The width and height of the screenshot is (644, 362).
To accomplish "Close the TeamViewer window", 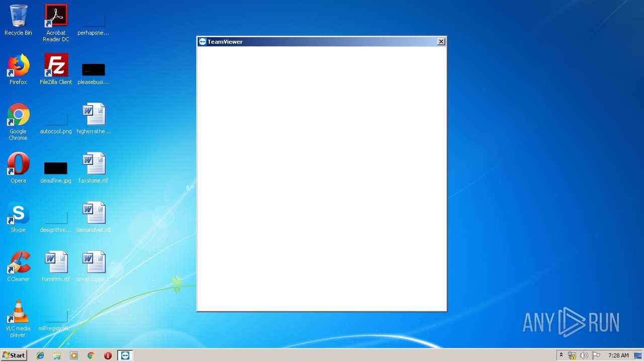I will pyautogui.click(x=441, y=42).
